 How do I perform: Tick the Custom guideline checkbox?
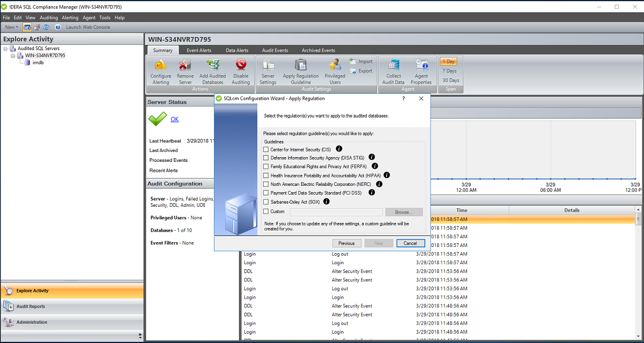pyautogui.click(x=266, y=211)
